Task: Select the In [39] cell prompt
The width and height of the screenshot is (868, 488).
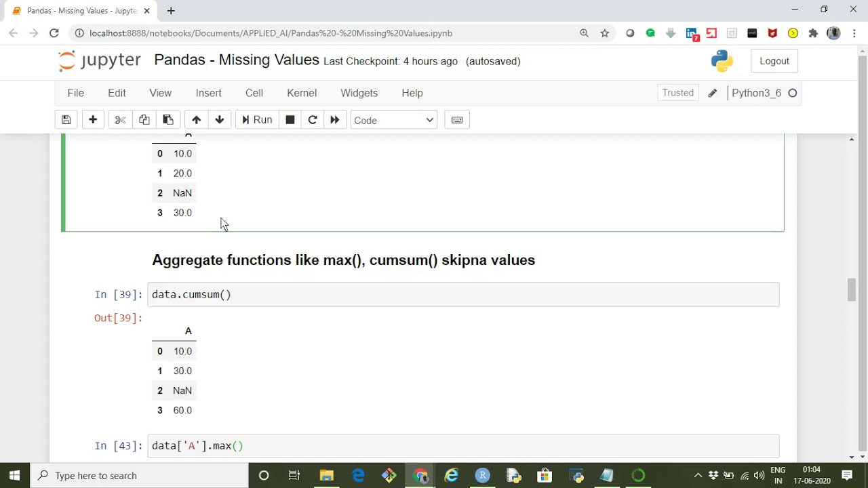Action: click(x=119, y=294)
